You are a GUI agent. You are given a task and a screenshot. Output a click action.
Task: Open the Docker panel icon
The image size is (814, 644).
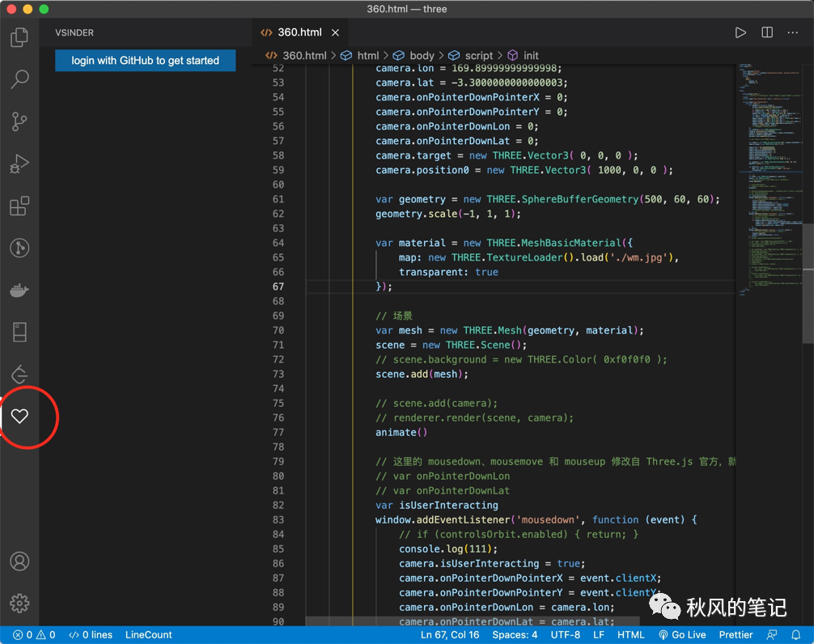tap(19, 290)
